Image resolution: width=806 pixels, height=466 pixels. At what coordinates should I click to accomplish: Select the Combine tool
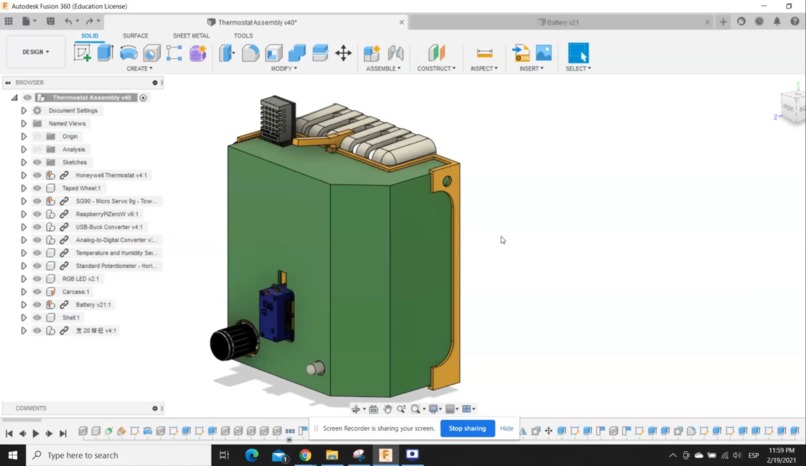pyautogui.click(x=297, y=53)
